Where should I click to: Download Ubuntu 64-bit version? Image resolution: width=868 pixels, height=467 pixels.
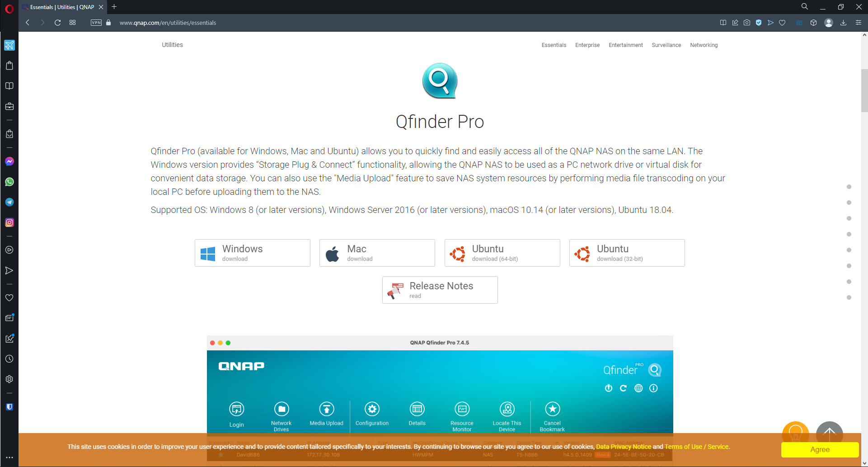[x=502, y=253]
